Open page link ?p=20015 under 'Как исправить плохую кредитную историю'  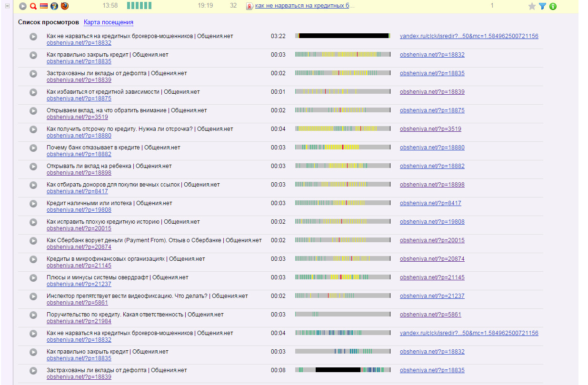point(79,228)
